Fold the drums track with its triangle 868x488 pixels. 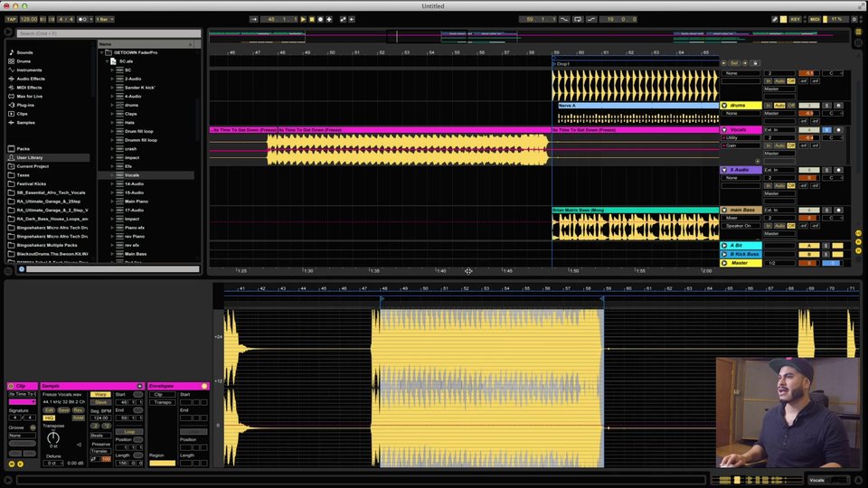(724, 105)
